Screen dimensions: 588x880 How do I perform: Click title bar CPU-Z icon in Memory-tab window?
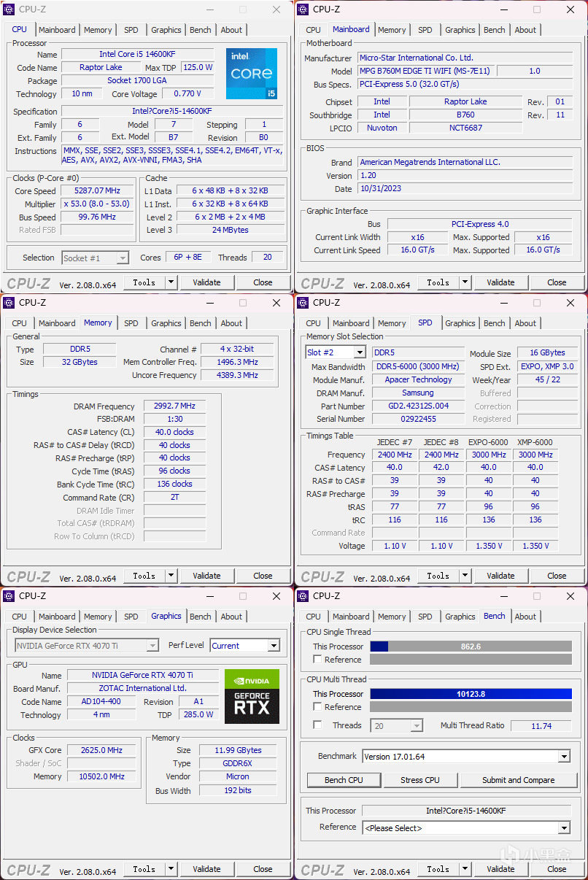[9, 303]
